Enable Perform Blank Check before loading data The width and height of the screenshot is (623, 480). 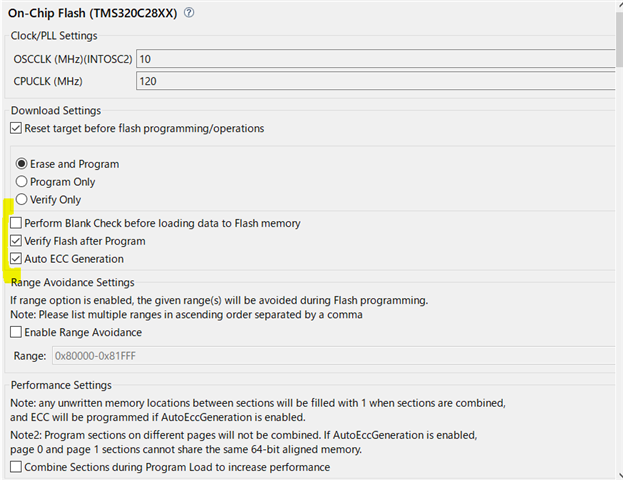[16, 223]
